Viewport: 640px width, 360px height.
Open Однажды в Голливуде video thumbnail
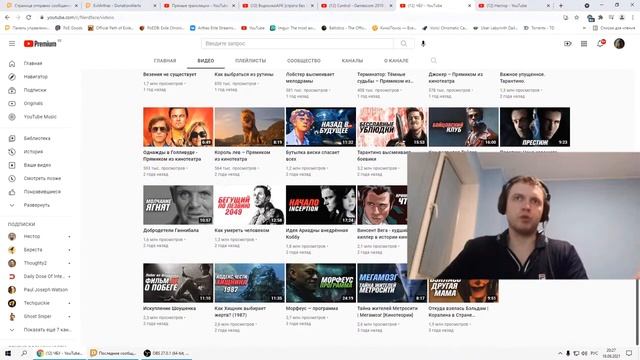tap(178, 127)
